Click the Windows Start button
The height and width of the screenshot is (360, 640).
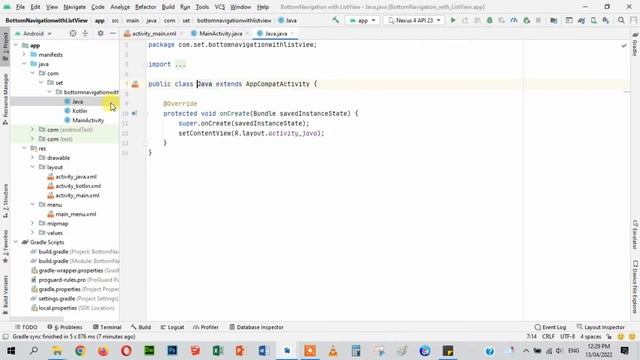point(11,351)
